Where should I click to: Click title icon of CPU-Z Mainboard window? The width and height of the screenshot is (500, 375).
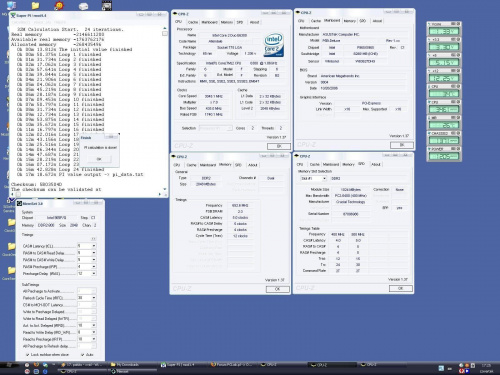298,12
